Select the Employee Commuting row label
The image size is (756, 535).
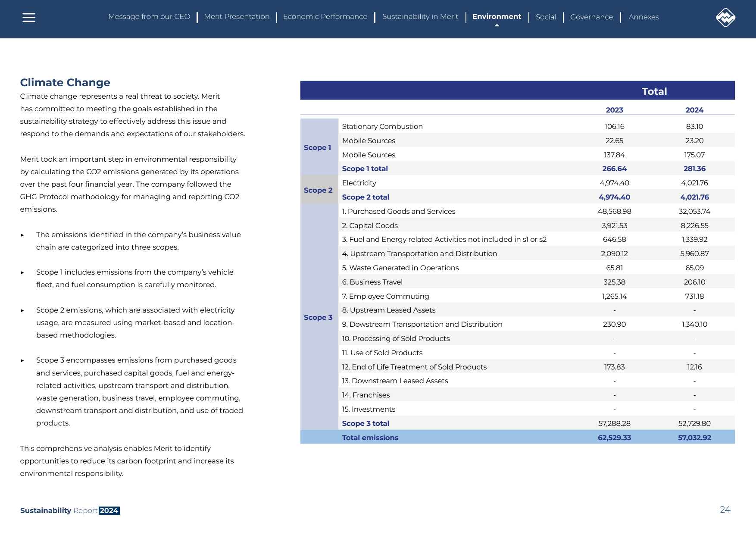(x=385, y=296)
